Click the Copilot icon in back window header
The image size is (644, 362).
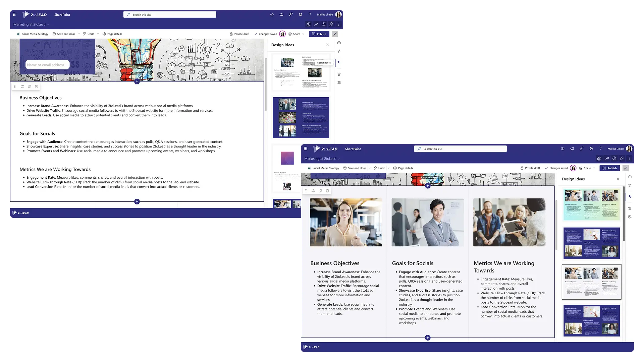point(272,14)
